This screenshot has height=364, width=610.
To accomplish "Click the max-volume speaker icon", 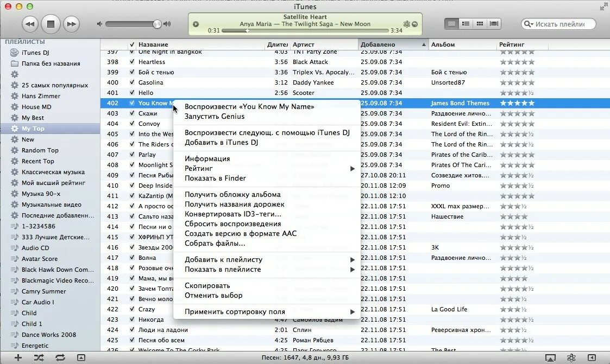I will [x=167, y=24].
